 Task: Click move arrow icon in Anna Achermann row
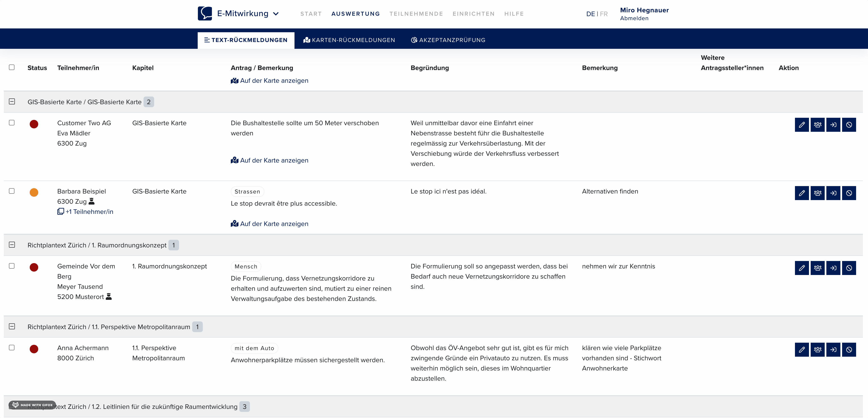(833, 350)
